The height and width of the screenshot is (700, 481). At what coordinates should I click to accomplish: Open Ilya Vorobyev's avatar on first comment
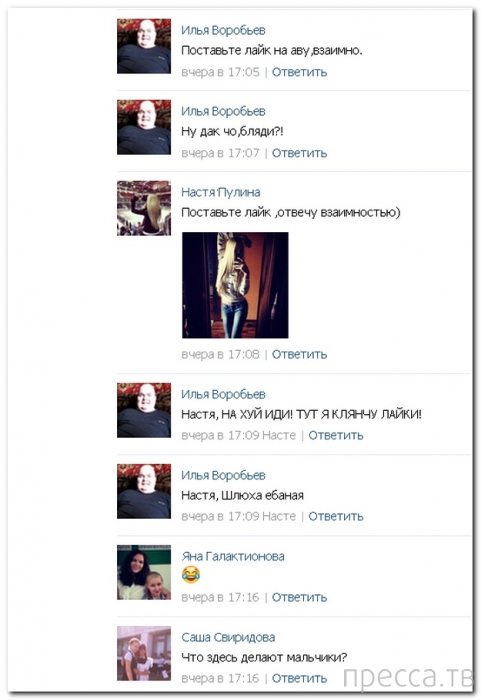144,46
